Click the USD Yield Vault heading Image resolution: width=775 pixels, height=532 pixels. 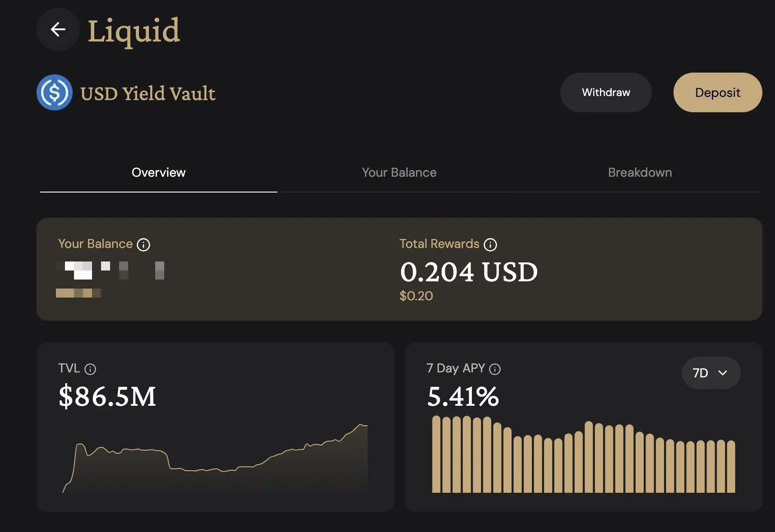pyautogui.click(x=148, y=94)
